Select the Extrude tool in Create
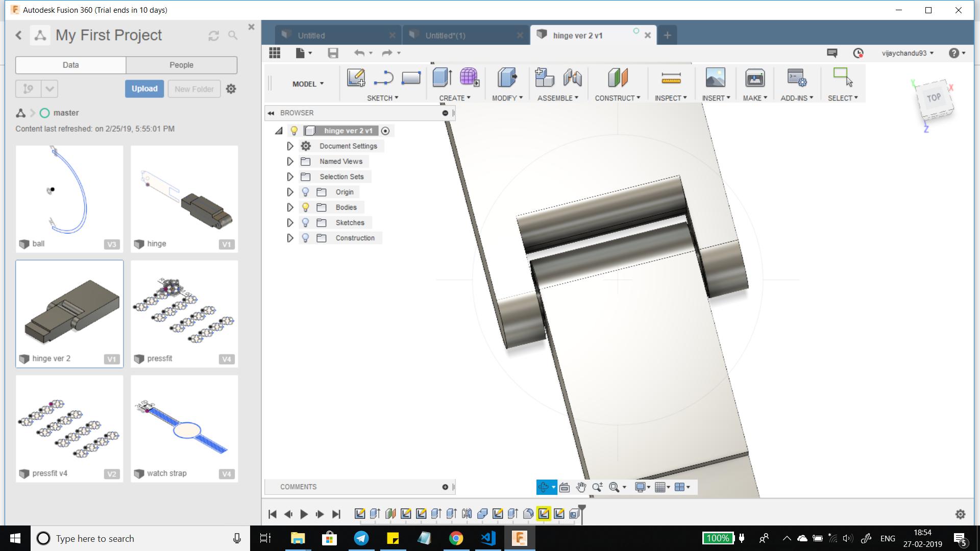Image resolution: width=980 pixels, height=551 pixels. (442, 78)
